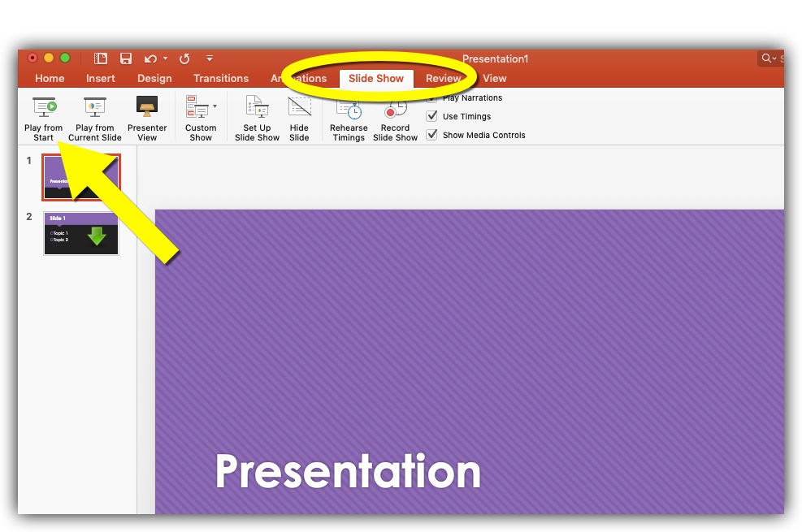The image size is (802, 532).
Task: Click Play from Start icon
Action: point(44,107)
